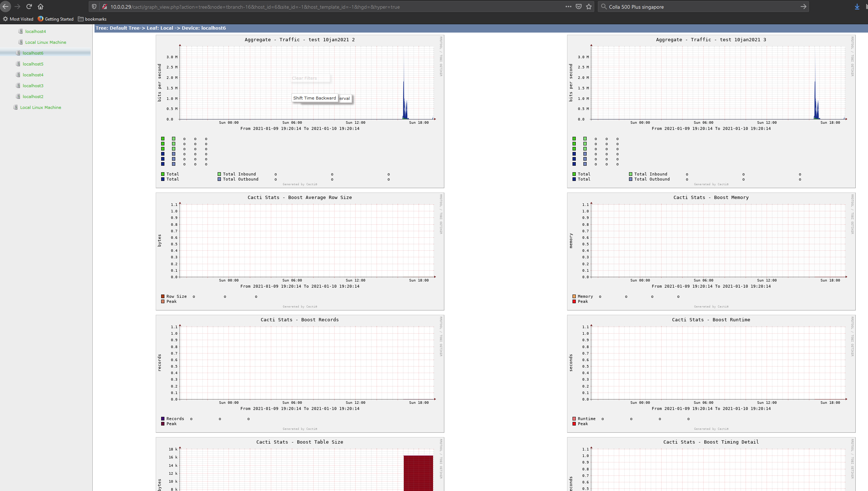Click the device icon beside localhost3
Viewport: 868px width, 491px height.
(x=18, y=85)
